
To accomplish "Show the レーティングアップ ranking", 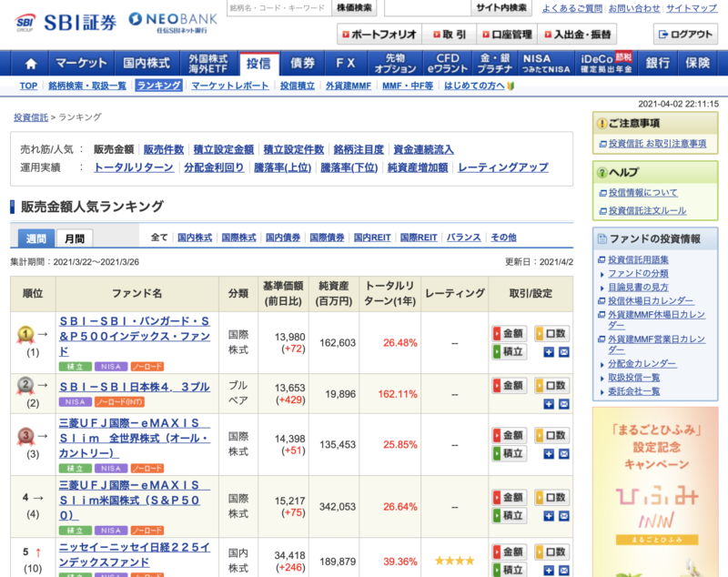I will tap(503, 167).
